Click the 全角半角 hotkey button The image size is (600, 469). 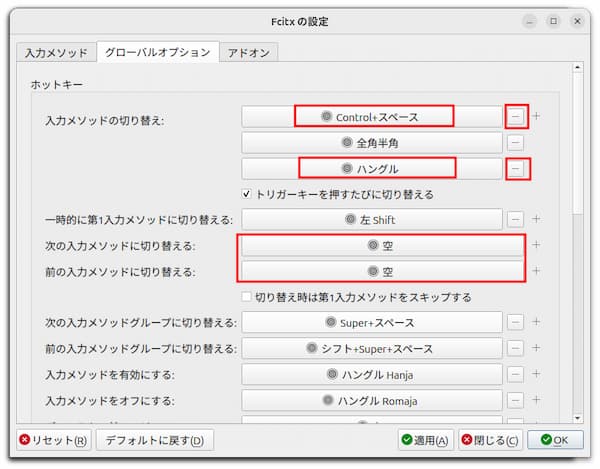[x=372, y=143]
